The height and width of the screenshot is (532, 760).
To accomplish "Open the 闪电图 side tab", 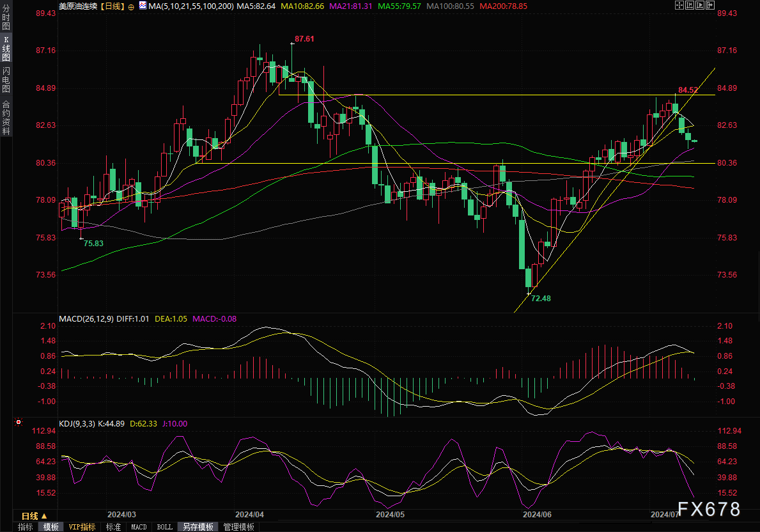I will (x=6, y=79).
